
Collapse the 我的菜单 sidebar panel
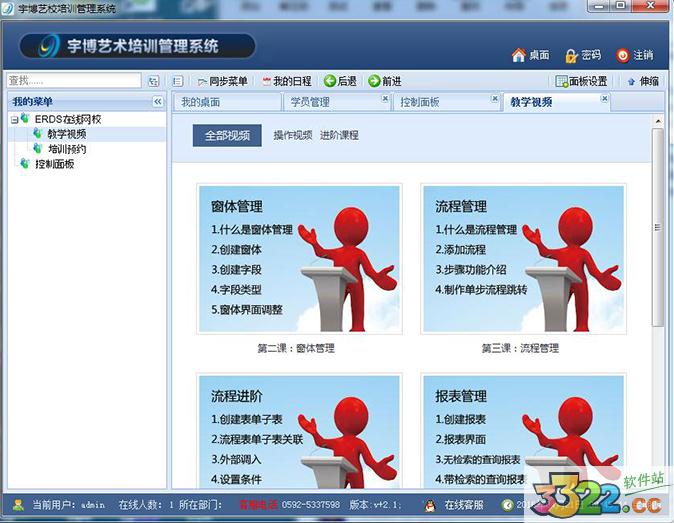tap(158, 101)
